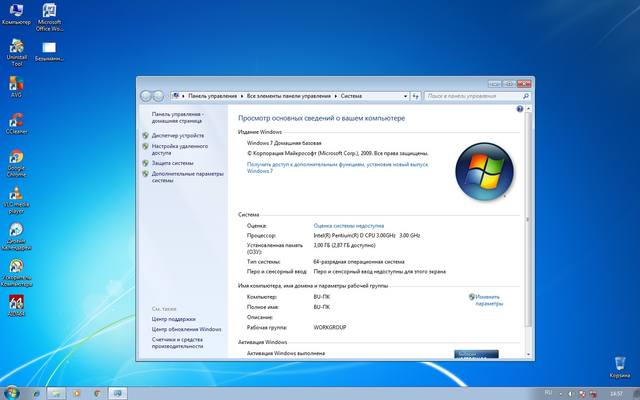Viewport: 640px width, 400px height.
Task: Launch VLC media player from the desktop
Action: click(x=16, y=200)
